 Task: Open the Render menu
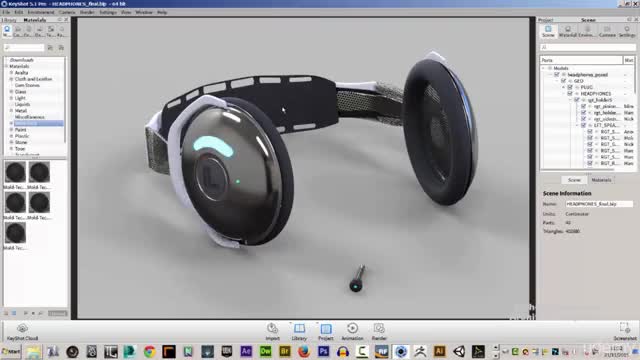point(87,12)
